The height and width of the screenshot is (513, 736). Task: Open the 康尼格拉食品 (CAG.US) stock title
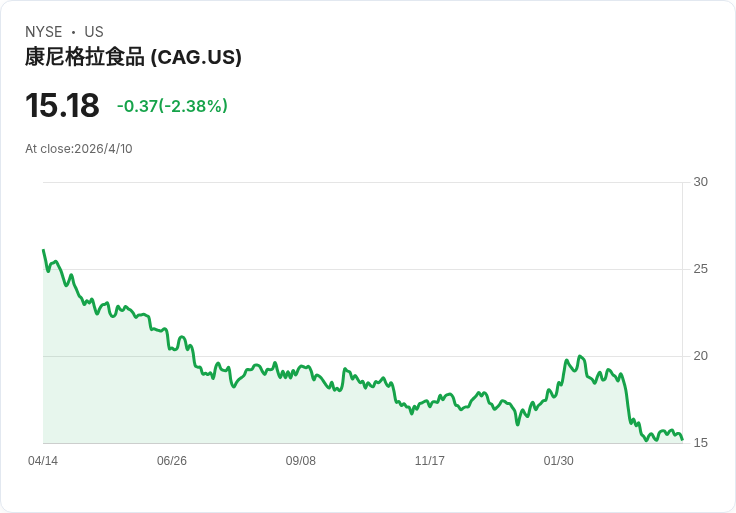133,57
